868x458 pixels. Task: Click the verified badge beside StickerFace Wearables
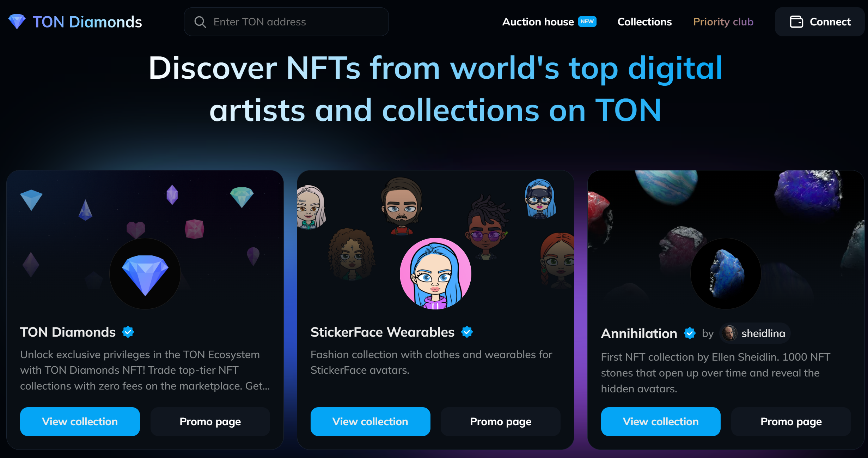click(467, 332)
